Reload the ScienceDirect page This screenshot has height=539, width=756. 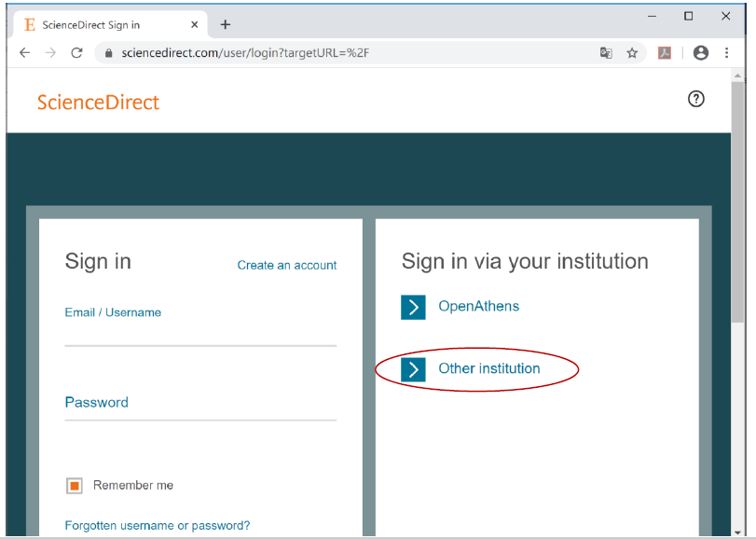pos(76,52)
